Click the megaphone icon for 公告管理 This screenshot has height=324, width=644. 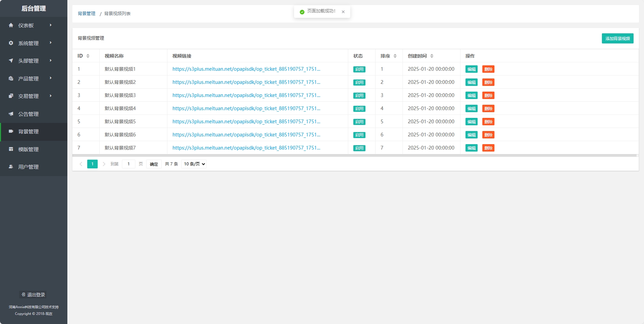11,114
